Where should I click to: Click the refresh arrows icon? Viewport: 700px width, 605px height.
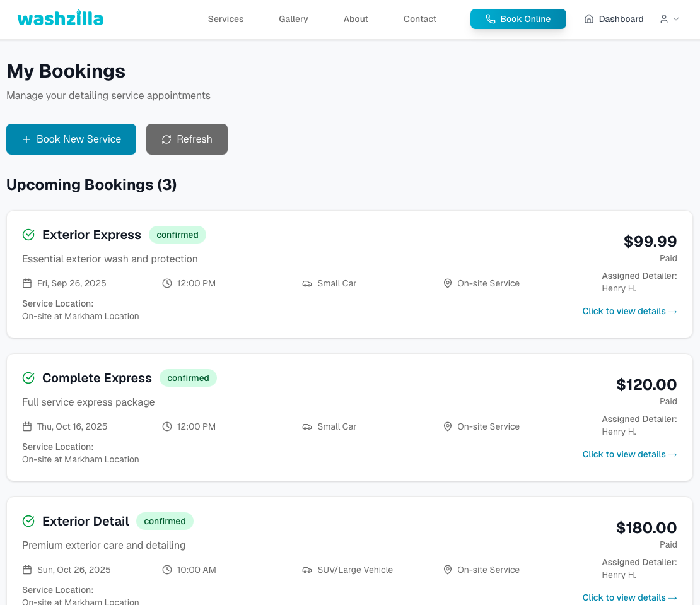pyautogui.click(x=166, y=139)
